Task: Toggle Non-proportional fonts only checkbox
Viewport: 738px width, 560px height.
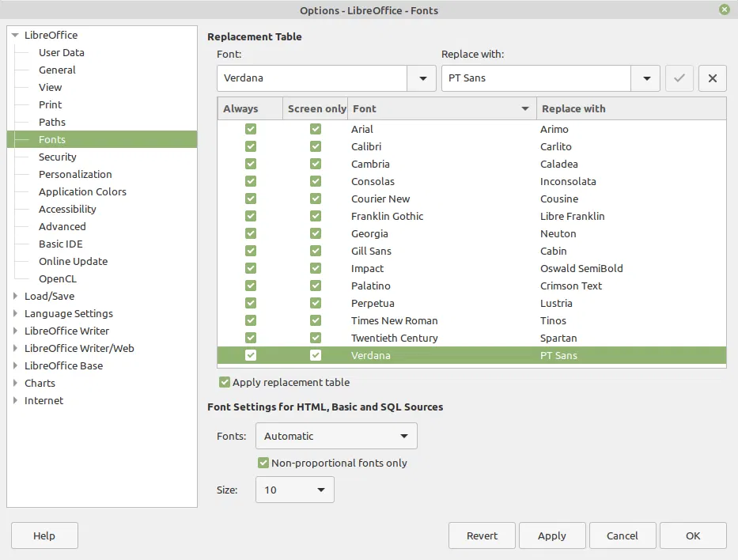Action: click(263, 463)
